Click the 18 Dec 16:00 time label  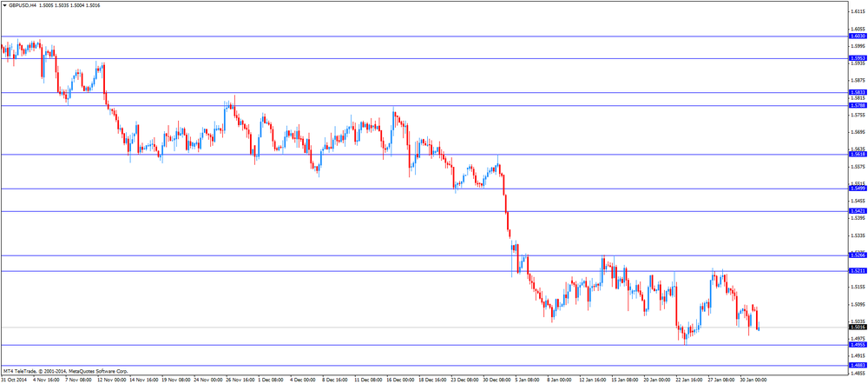click(x=434, y=381)
